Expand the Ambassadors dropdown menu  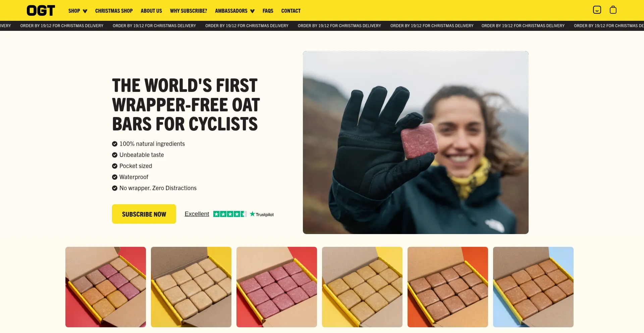tap(235, 11)
